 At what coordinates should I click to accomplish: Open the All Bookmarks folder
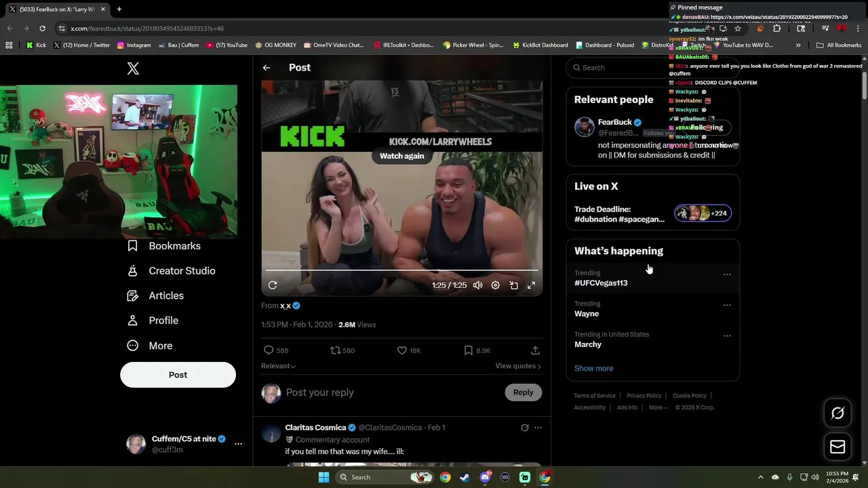tap(839, 45)
